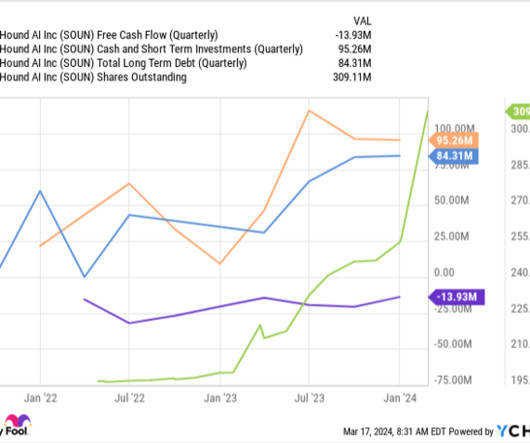Click the 309.11M value in legend table

click(x=352, y=77)
